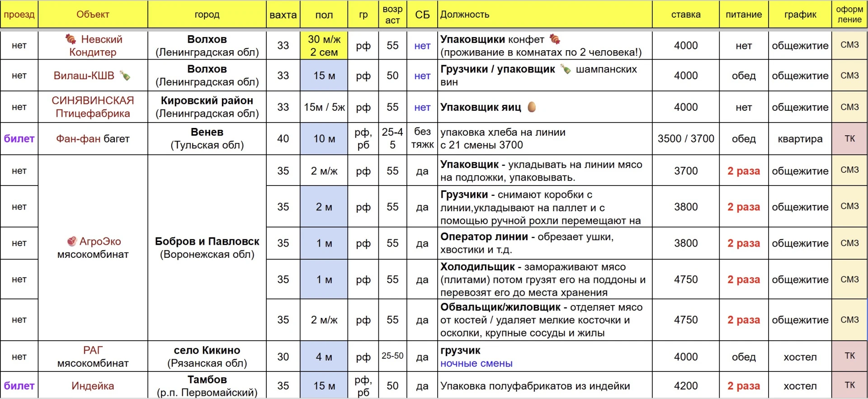868x399 pixels.
Task: Select the СБ column header
Action: (422, 14)
